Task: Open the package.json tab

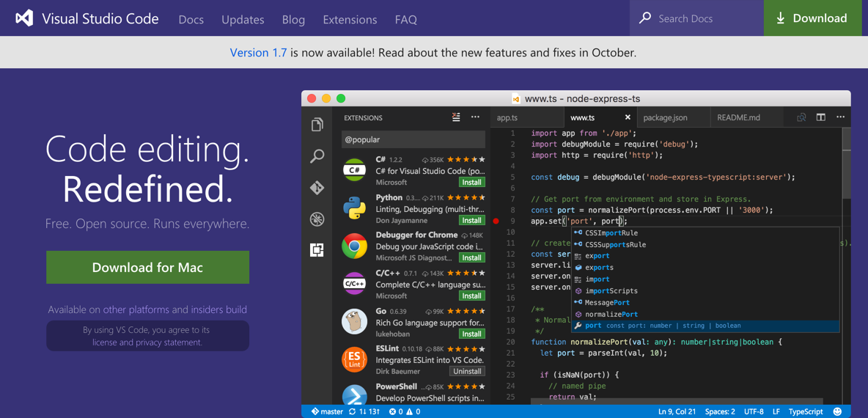Action: (673, 117)
